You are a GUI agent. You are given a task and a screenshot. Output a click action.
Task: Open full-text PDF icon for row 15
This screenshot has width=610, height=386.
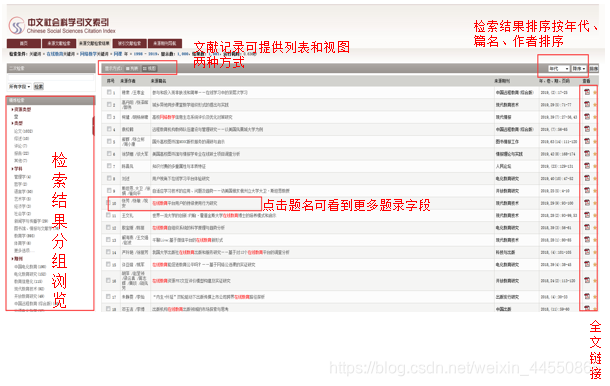click(587, 264)
